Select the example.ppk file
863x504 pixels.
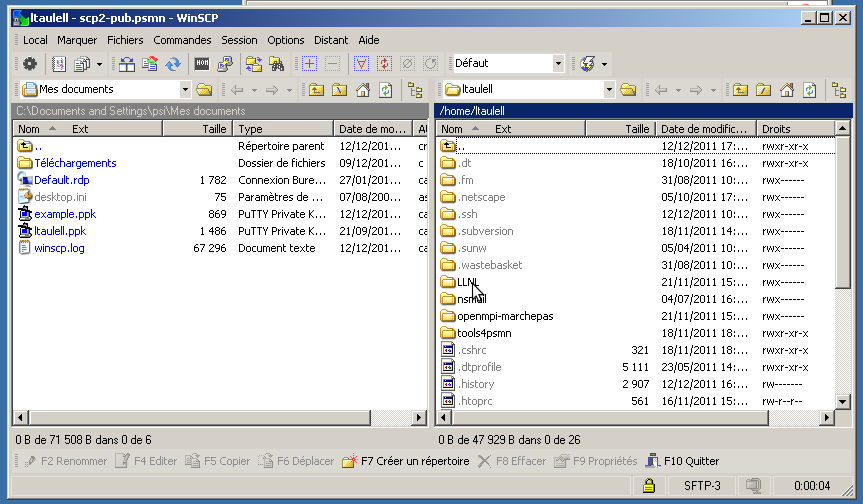tap(65, 214)
